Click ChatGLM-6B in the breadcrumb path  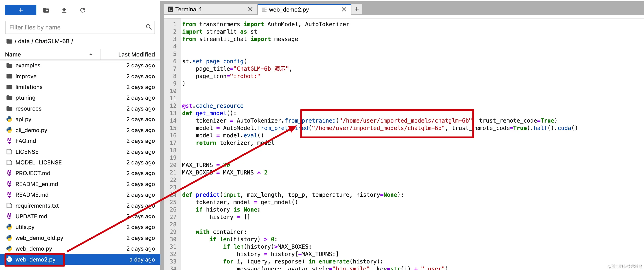[52, 41]
